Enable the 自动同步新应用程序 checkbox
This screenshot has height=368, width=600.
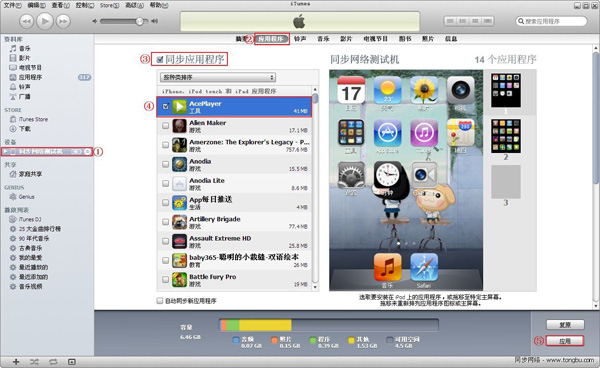[160, 301]
